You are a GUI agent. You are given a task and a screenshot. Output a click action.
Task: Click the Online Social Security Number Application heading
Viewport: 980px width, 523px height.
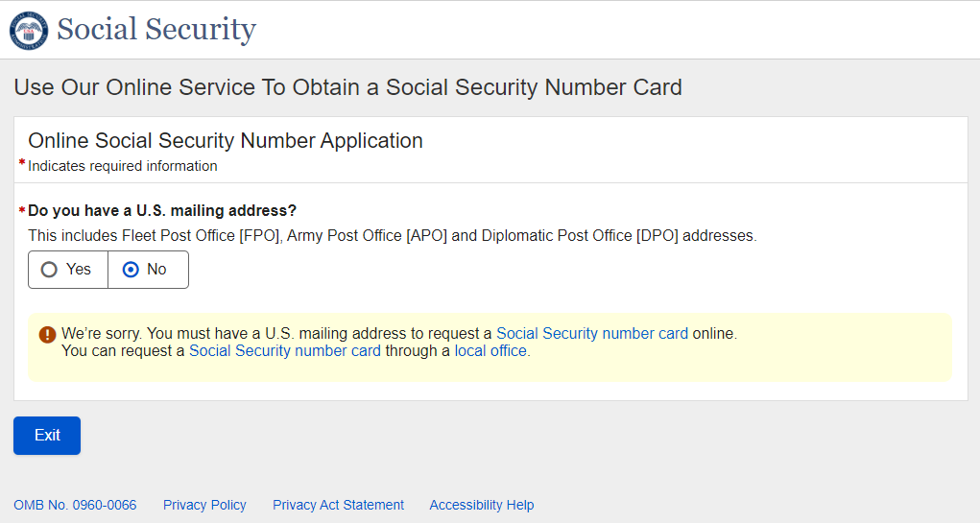(226, 140)
